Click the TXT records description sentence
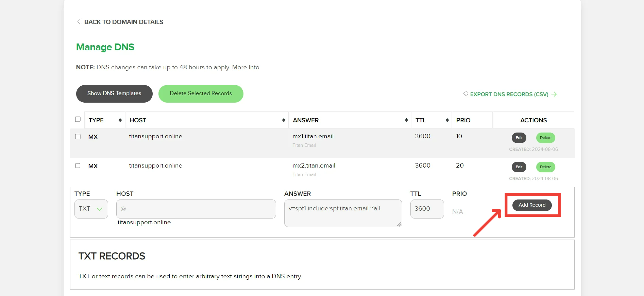The image size is (644, 296). tap(190, 276)
